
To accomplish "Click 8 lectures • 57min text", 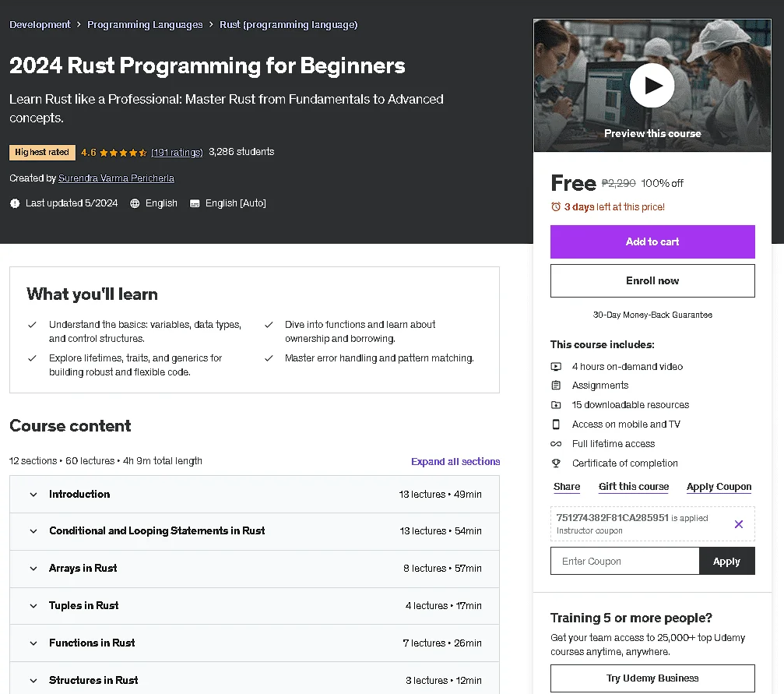I will 442,569.
